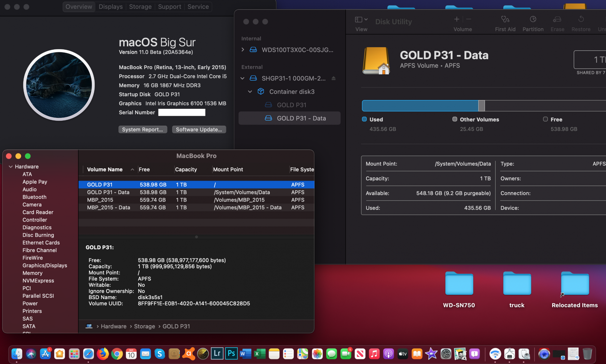The width and height of the screenshot is (606, 364).
Task: Switch to the Displays tab
Action: click(111, 7)
